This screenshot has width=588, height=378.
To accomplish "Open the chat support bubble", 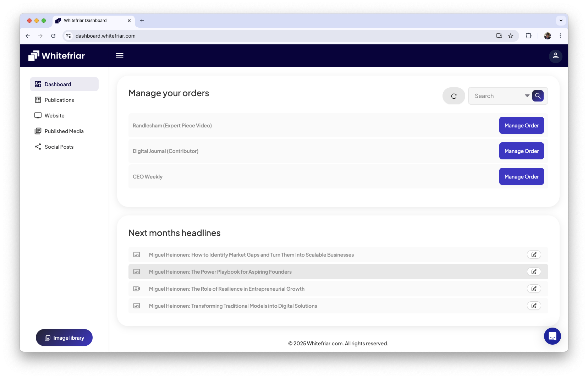I will (552, 336).
